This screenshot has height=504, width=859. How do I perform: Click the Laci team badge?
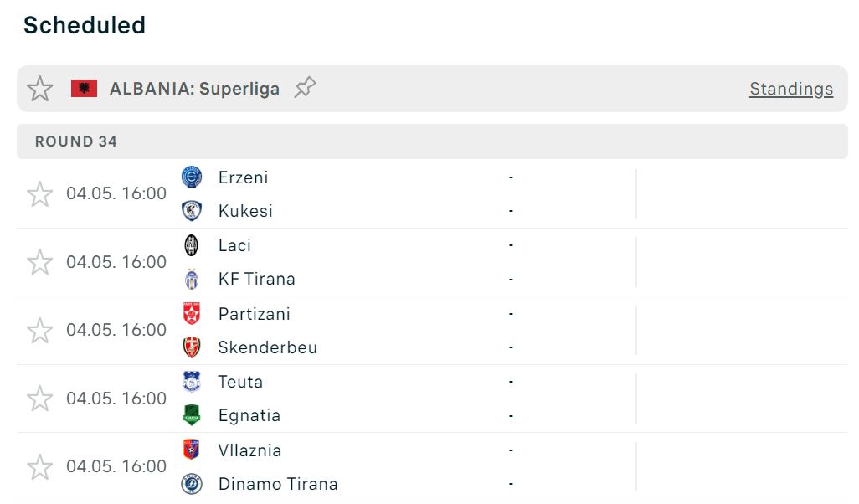tap(192, 245)
